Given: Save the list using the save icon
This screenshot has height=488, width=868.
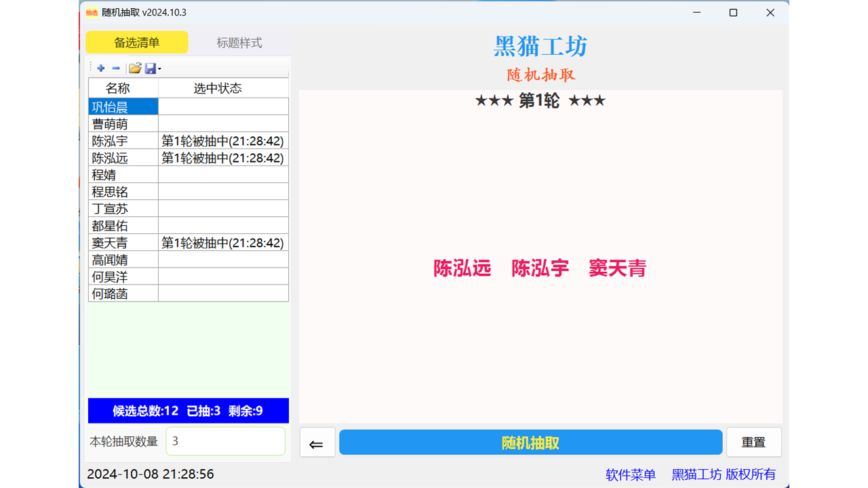Looking at the screenshot, I should pyautogui.click(x=151, y=68).
